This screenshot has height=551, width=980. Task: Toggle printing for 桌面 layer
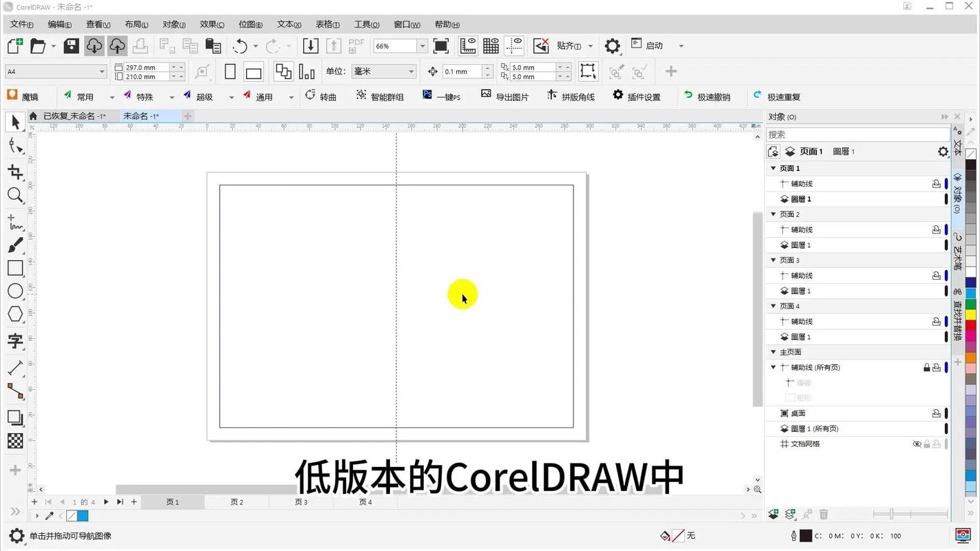[x=936, y=413]
